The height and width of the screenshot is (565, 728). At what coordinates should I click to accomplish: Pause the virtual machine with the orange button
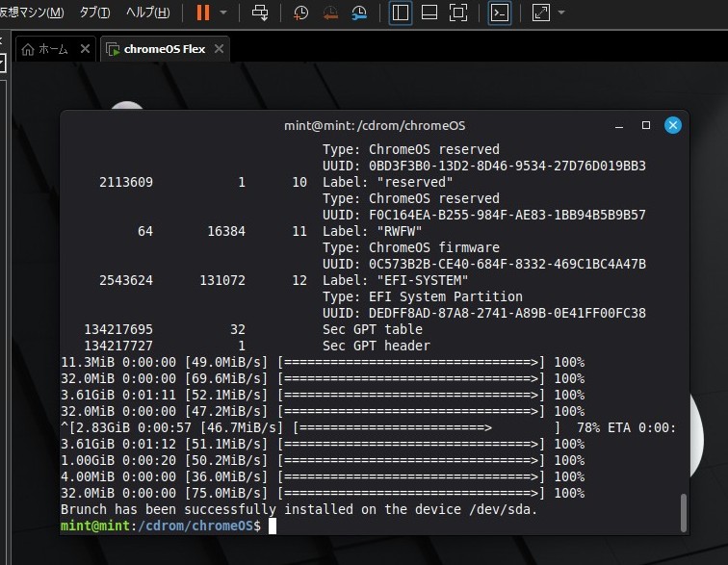(202, 13)
